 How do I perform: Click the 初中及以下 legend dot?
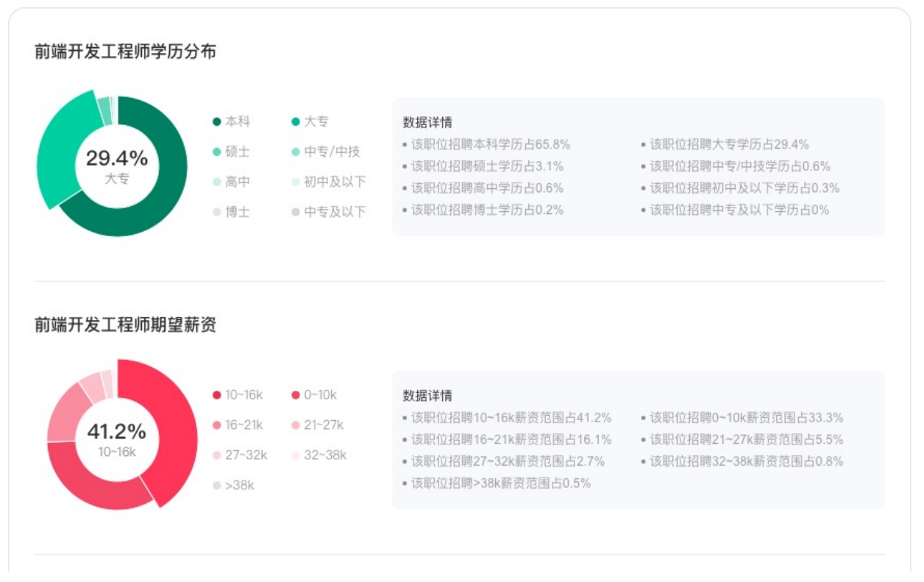click(296, 182)
